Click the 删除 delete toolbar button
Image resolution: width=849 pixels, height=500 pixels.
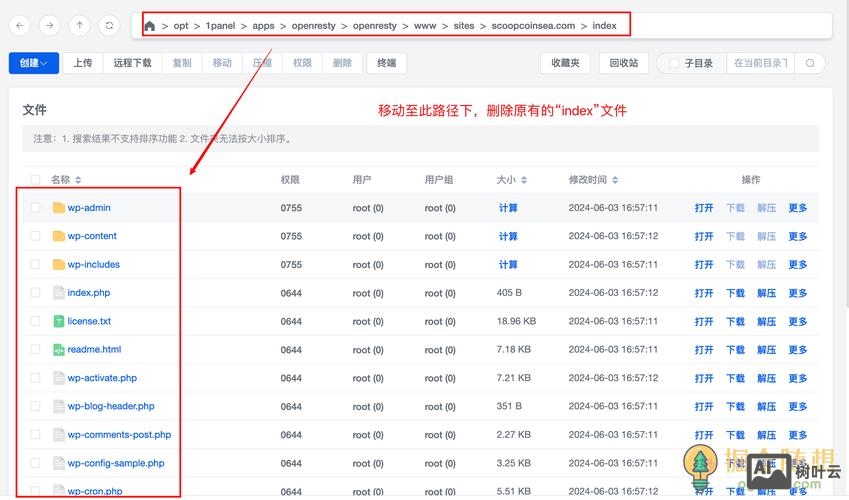click(x=342, y=63)
